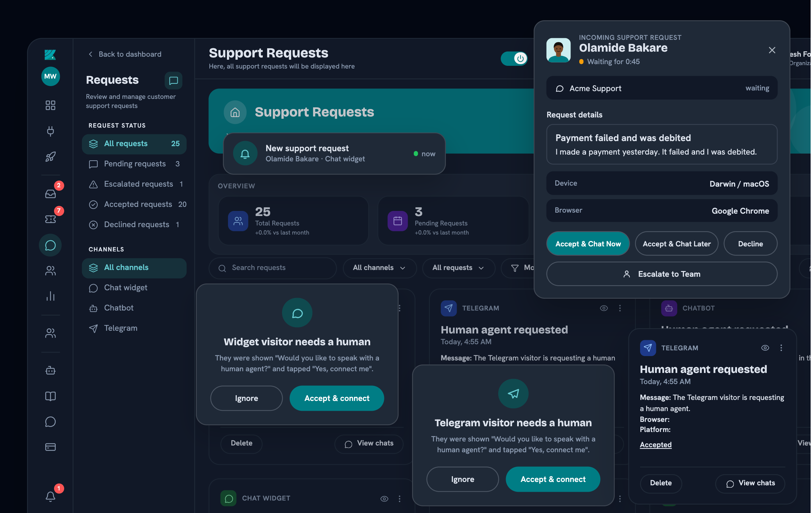Click the plug integrations icon in sidebar

coord(50,131)
